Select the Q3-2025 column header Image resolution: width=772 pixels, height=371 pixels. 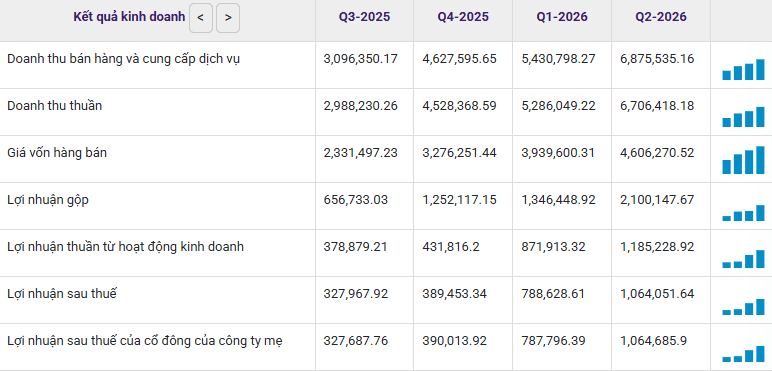(364, 17)
